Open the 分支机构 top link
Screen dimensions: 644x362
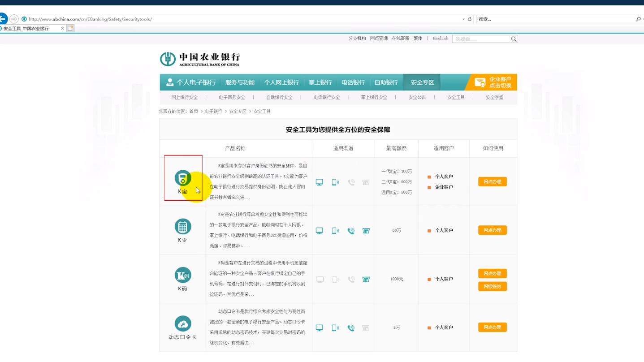click(357, 39)
